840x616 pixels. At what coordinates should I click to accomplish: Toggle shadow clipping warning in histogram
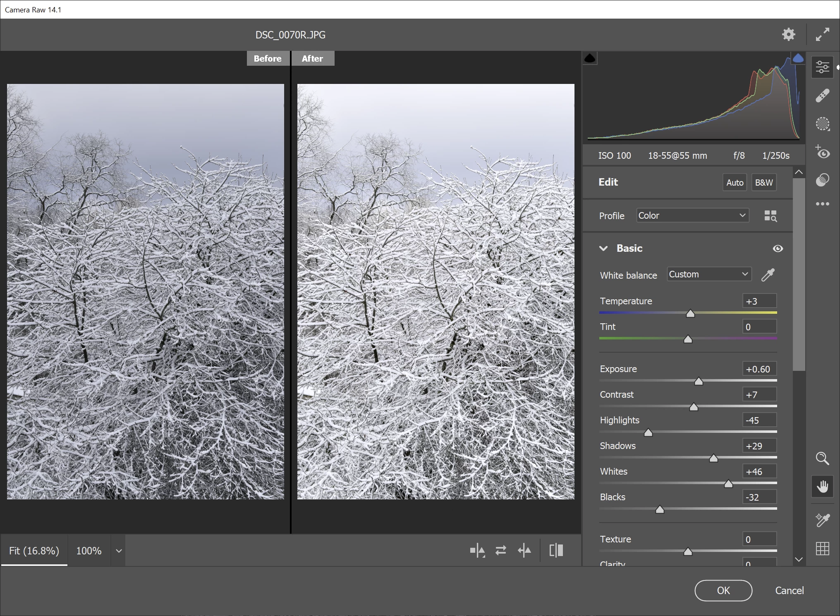pyautogui.click(x=590, y=58)
